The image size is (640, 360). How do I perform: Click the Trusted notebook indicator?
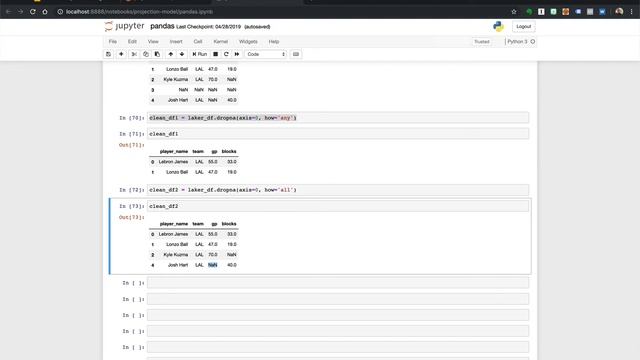482,42
